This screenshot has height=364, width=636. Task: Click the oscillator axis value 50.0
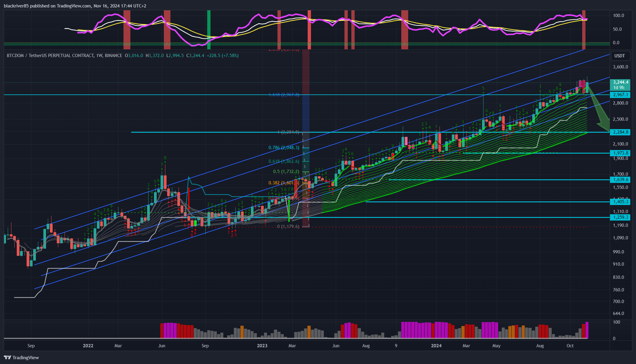click(x=617, y=29)
